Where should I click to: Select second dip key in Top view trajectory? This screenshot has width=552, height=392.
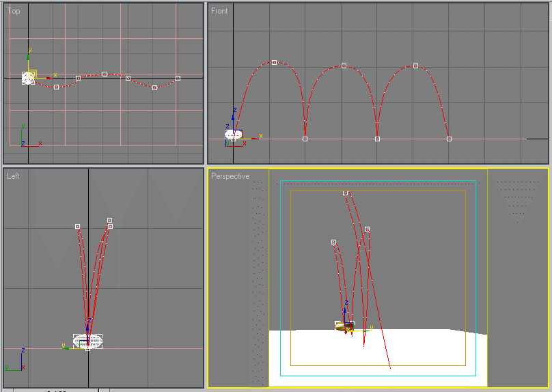pyautogui.click(x=154, y=87)
